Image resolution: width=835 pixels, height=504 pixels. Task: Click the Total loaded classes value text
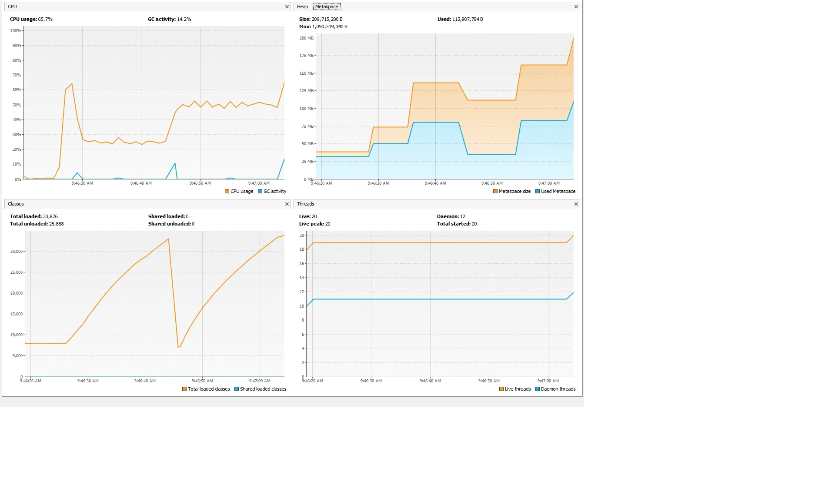[x=50, y=216]
